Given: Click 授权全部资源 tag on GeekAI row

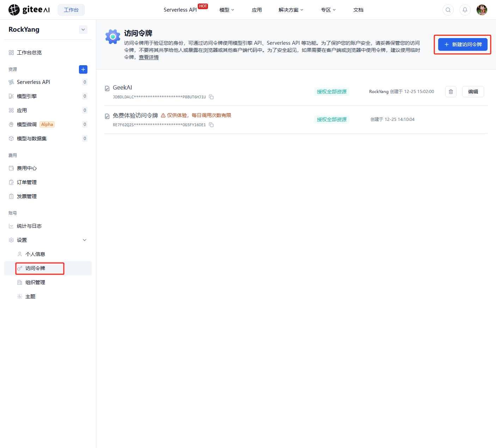Looking at the screenshot, I should 332,92.
